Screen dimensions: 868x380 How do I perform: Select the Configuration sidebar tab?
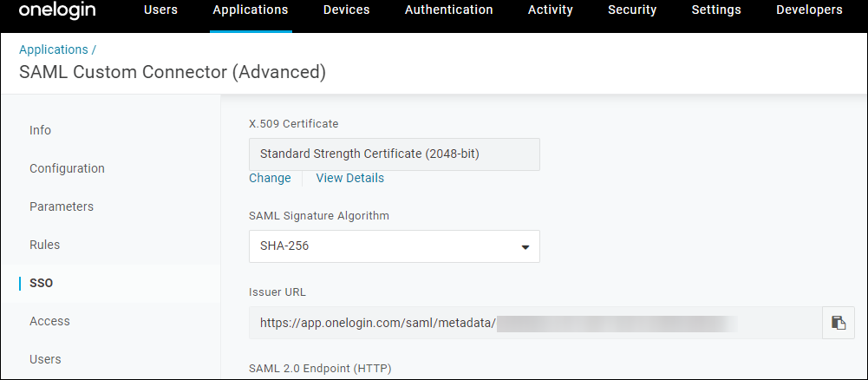(x=67, y=168)
